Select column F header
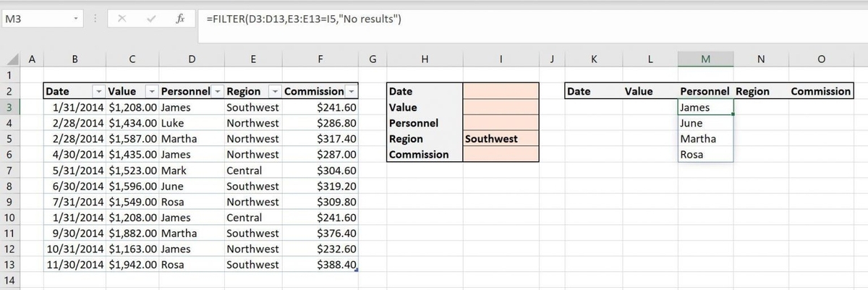 (320, 61)
